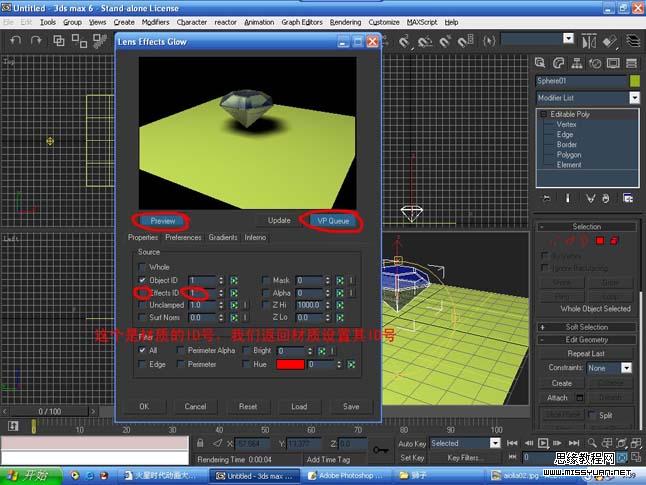
Task: Click the red Hue color swatch
Action: coord(290,365)
